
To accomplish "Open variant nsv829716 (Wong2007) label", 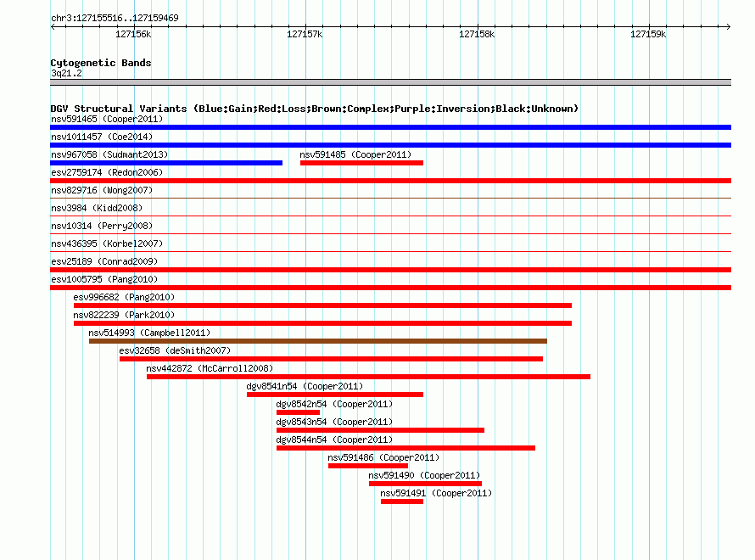I will click(x=102, y=190).
